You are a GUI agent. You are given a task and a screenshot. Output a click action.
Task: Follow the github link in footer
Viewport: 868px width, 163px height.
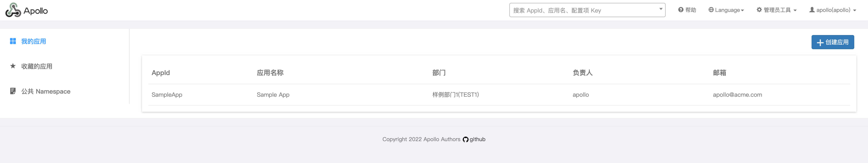478,139
